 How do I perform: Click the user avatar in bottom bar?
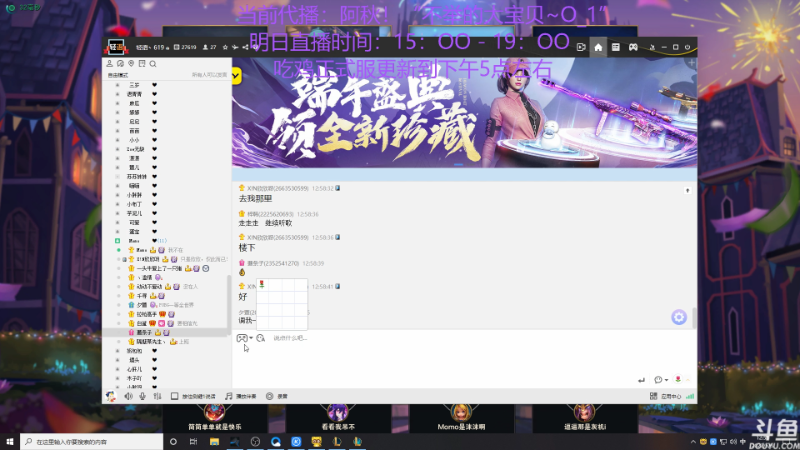pyautogui.click(x=111, y=396)
